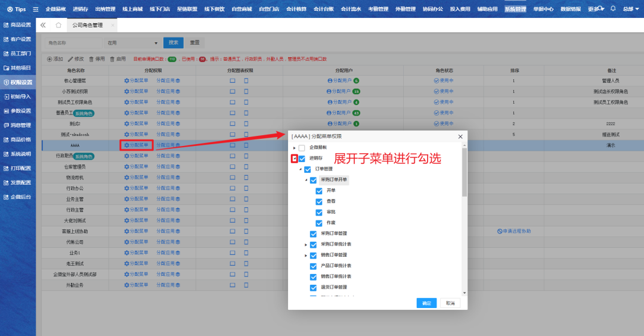Select 权限设置 in the left sidebar
Viewport: 644px width, 336px height.
point(18,82)
